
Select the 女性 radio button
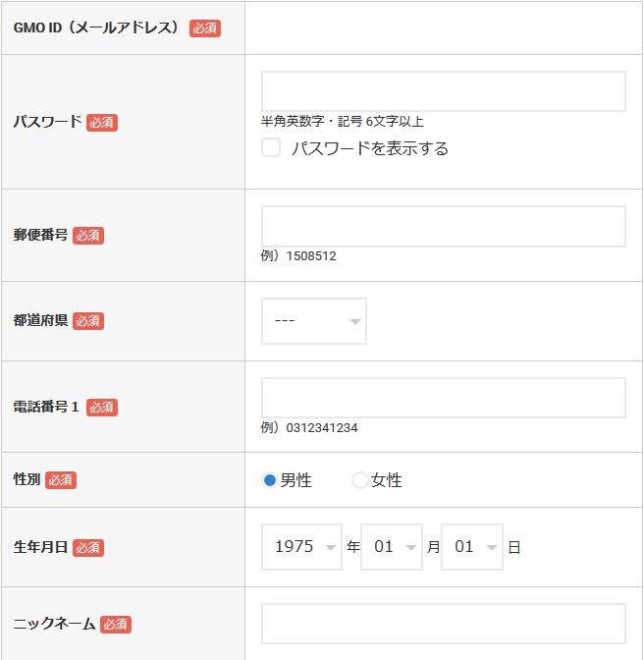click(x=359, y=480)
